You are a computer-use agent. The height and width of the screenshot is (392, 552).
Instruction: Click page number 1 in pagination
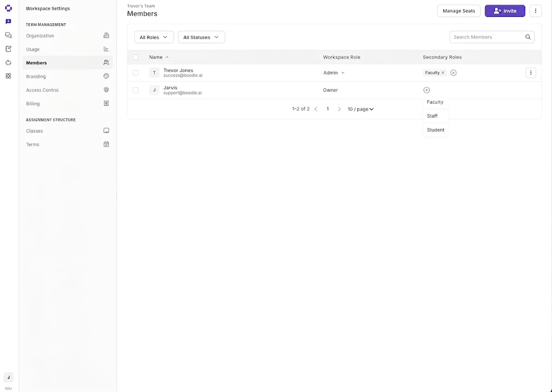[x=327, y=109]
